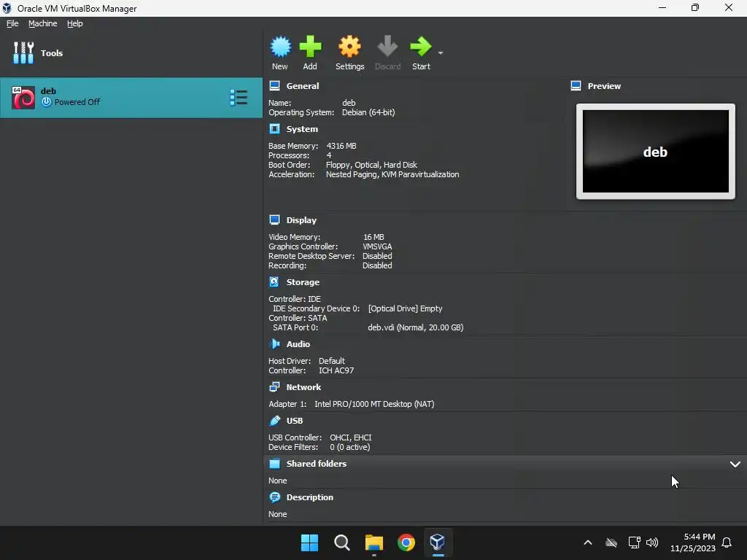Viewport: 747px width, 560px height.
Task: Click the Network section icon
Action: tap(274, 387)
